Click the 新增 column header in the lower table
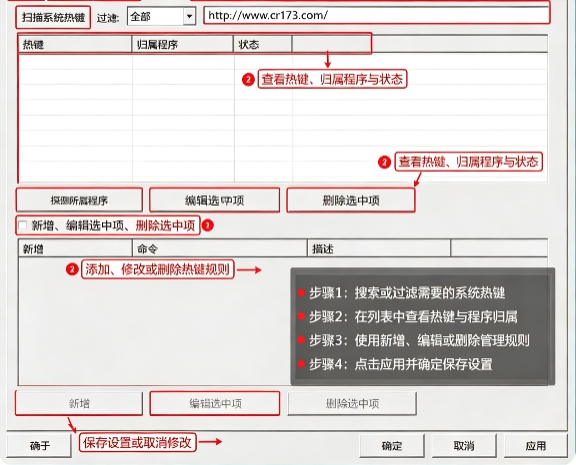This screenshot has width=576, height=465. pyautogui.click(x=75, y=249)
